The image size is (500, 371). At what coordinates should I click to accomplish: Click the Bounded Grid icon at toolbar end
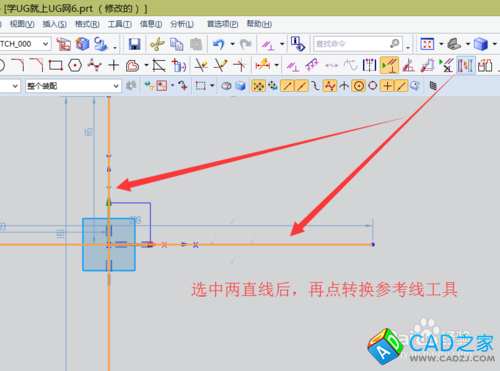tap(433, 86)
